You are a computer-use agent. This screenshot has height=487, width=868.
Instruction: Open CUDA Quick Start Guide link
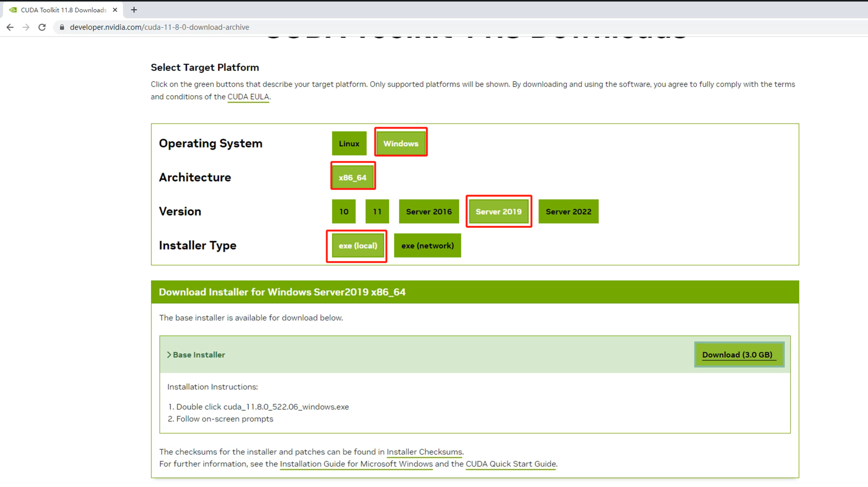(511, 464)
